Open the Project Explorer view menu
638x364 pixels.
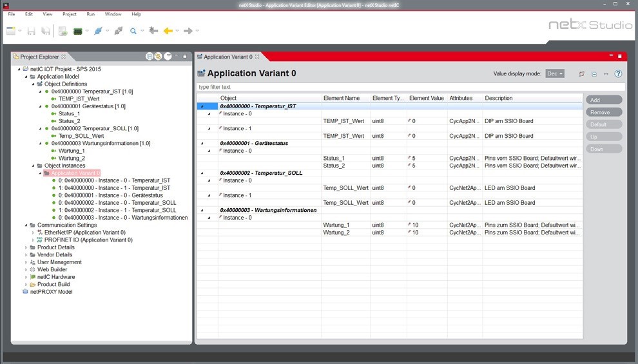click(168, 57)
